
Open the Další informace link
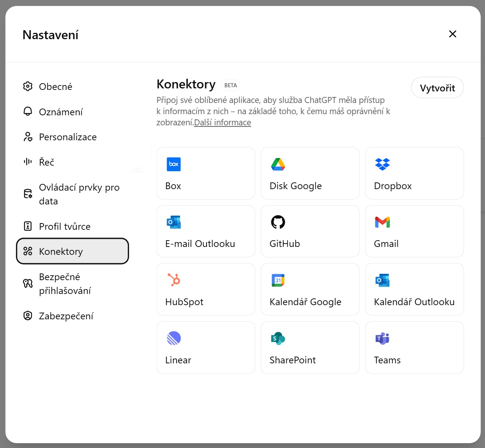(x=223, y=122)
